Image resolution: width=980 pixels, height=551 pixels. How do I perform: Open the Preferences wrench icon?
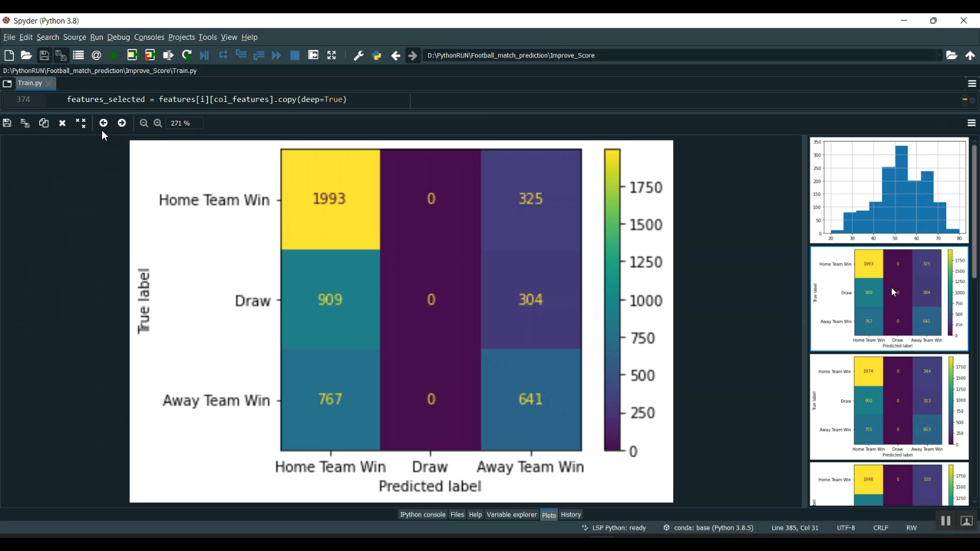point(359,55)
